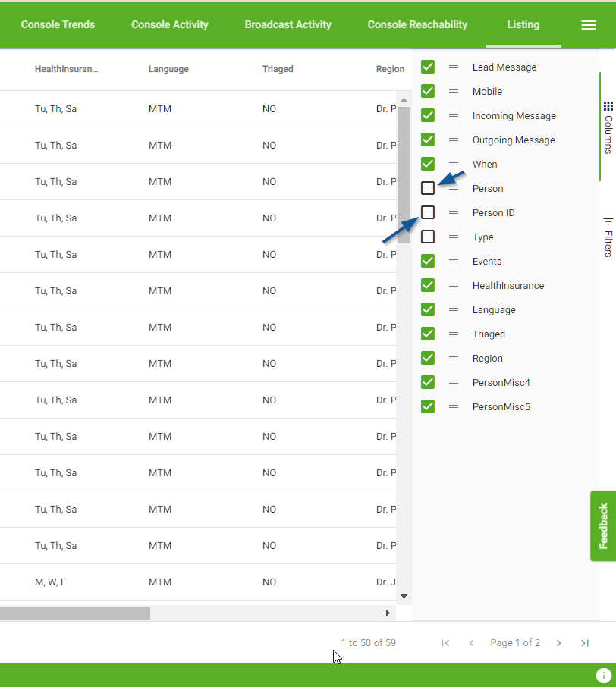Check the Person column checkbox
616x687 pixels.
click(x=428, y=188)
